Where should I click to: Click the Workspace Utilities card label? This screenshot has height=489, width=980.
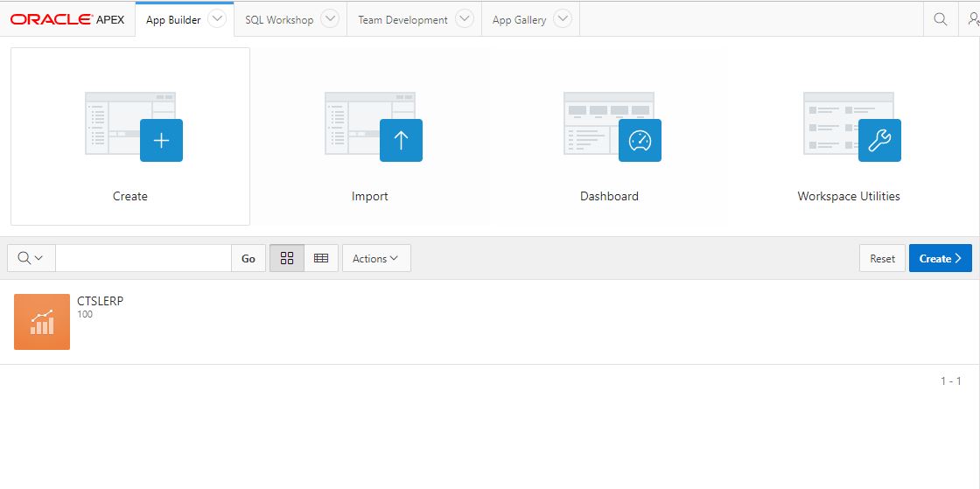click(849, 196)
